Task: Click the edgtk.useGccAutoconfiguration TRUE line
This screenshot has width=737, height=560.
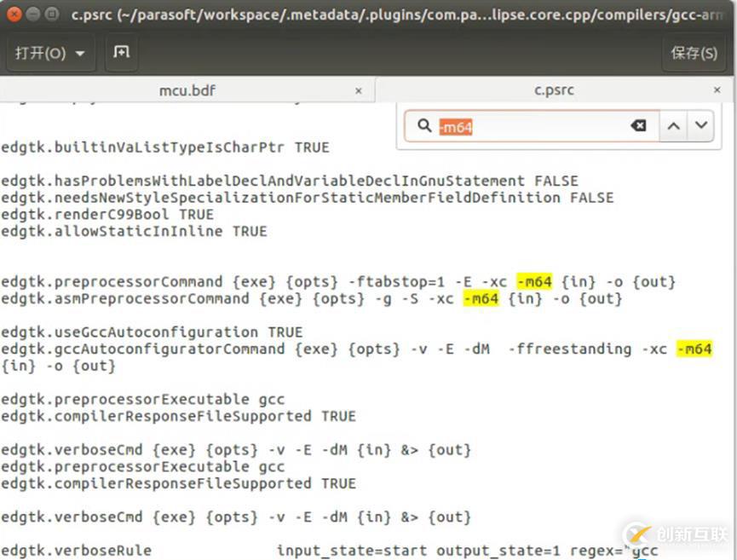Action: coord(152,332)
